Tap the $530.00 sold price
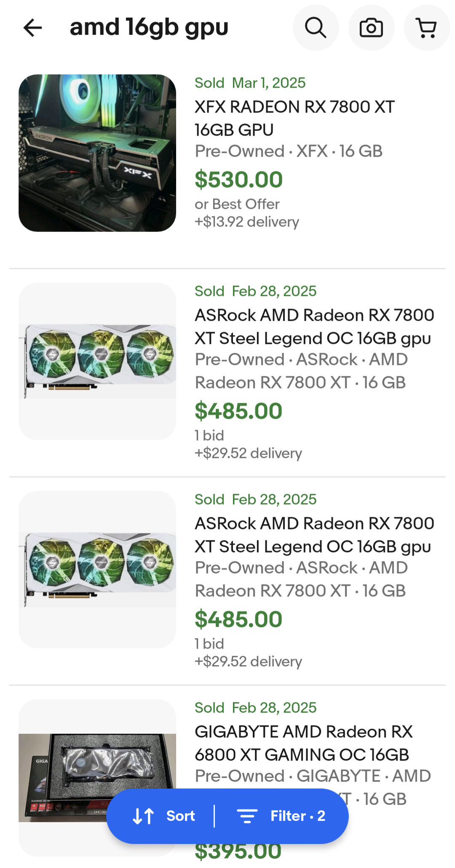The width and height of the screenshot is (455, 868). pos(238,180)
